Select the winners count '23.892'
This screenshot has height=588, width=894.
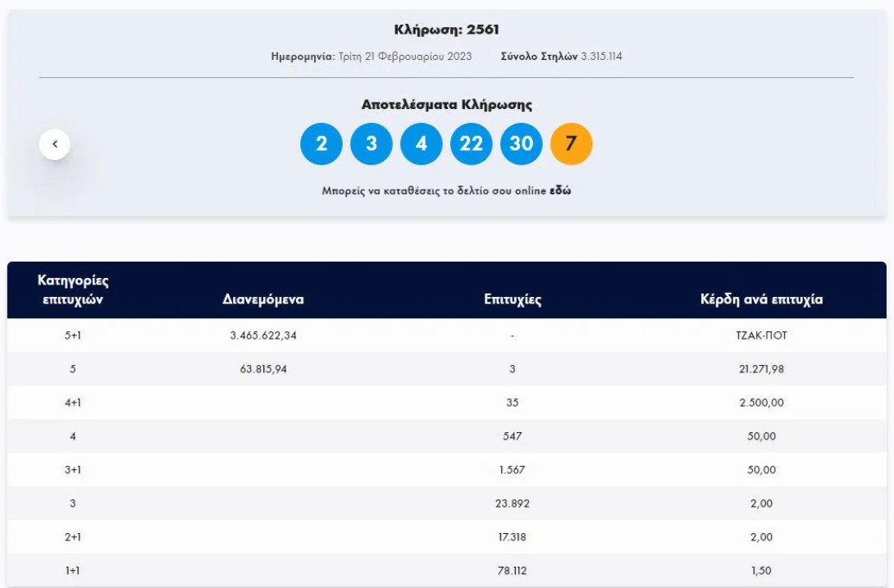click(512, 504)
